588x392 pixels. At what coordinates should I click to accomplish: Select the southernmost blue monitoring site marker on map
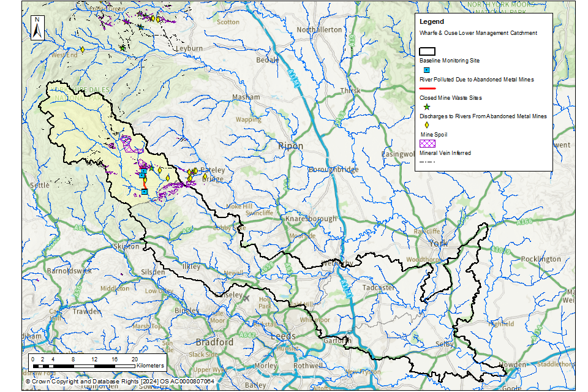point(145,192)
